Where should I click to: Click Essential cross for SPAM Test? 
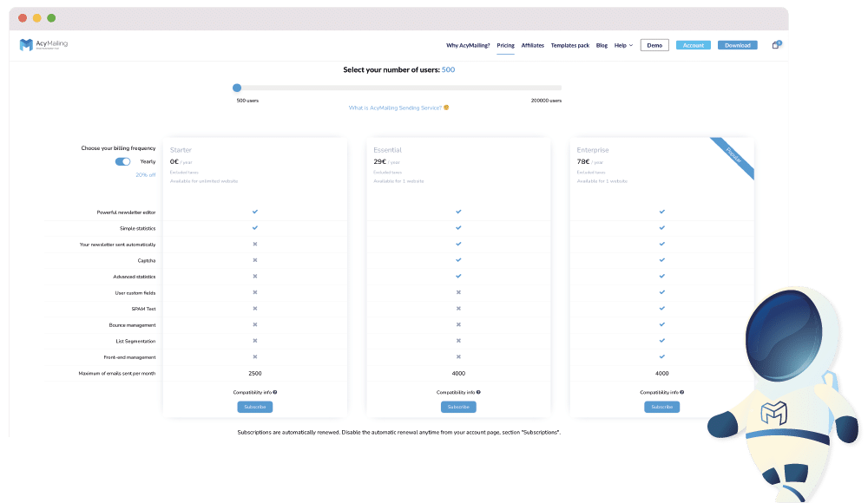458,308
